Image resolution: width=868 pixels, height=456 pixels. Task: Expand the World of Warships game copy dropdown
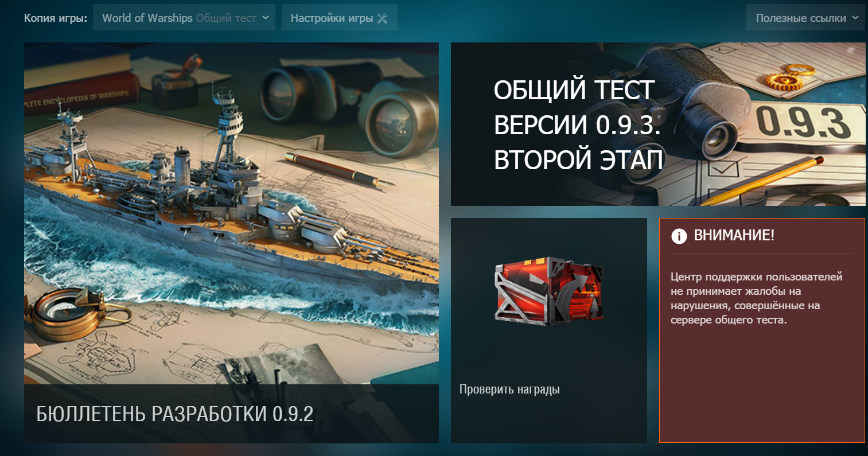(x=184, y=18)
